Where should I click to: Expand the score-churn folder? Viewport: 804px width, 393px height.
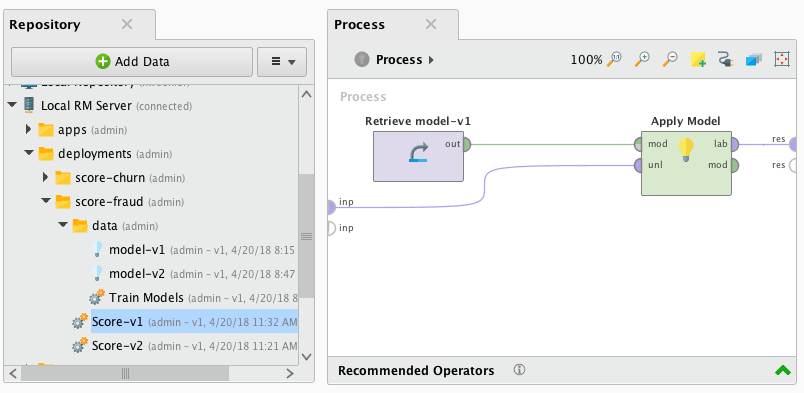46,178
